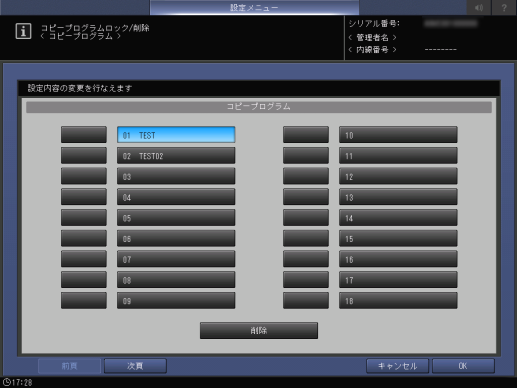Click the キャンセル cancel button
This screenshot has width=517, height=388.
(x=397, y=366)
